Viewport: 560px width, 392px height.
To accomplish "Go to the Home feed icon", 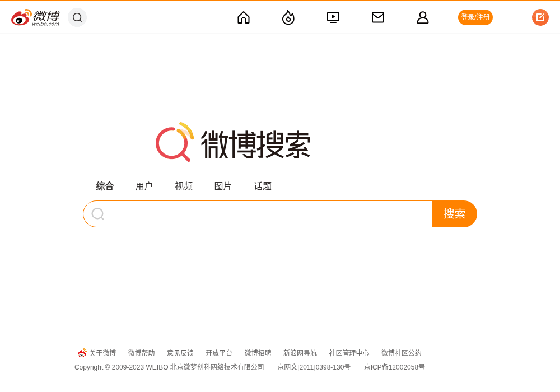I will [244, 17].
